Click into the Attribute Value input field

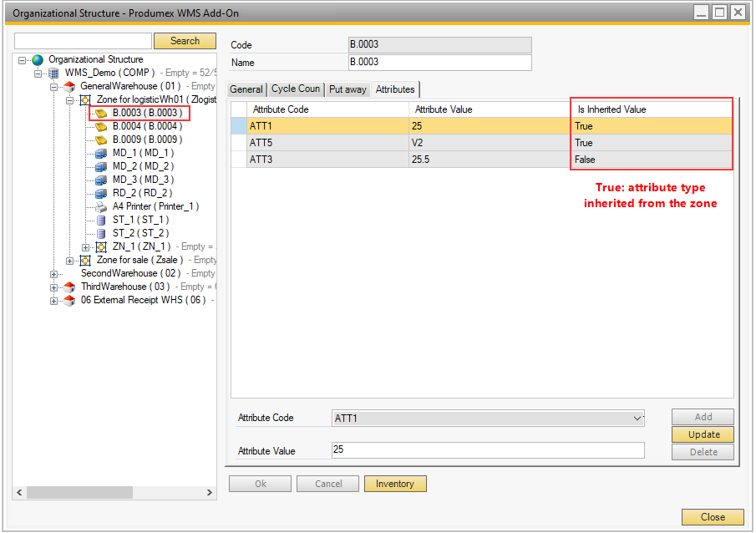pos(488,451)
